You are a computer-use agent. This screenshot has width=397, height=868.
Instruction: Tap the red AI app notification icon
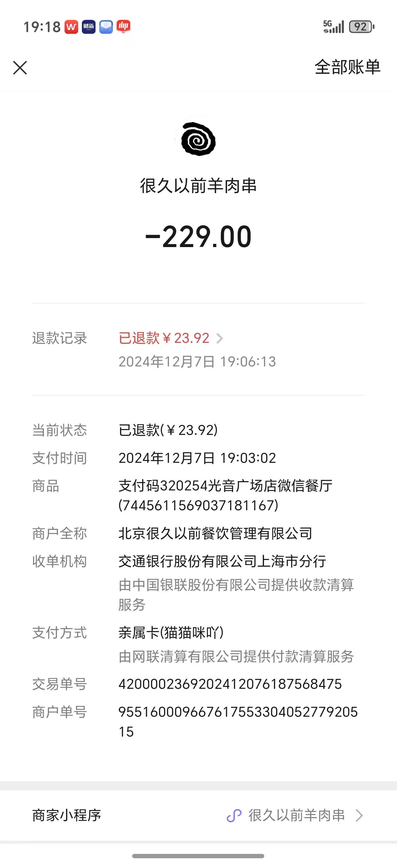coord(123,27)
